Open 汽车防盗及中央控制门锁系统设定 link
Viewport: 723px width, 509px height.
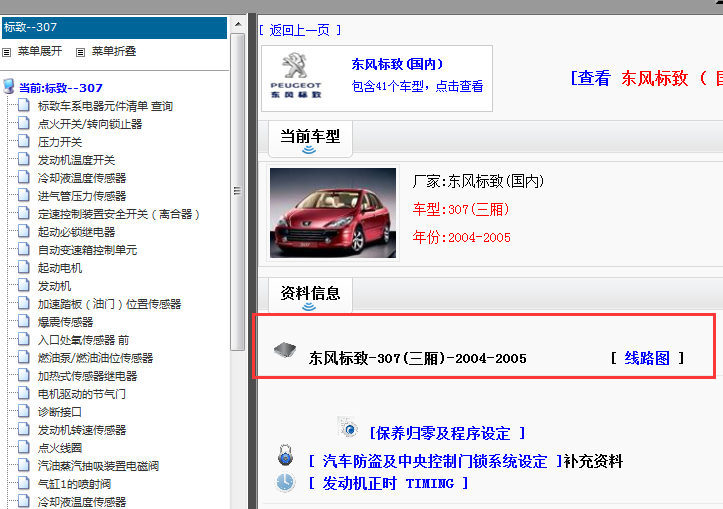[x=436, y=461]
